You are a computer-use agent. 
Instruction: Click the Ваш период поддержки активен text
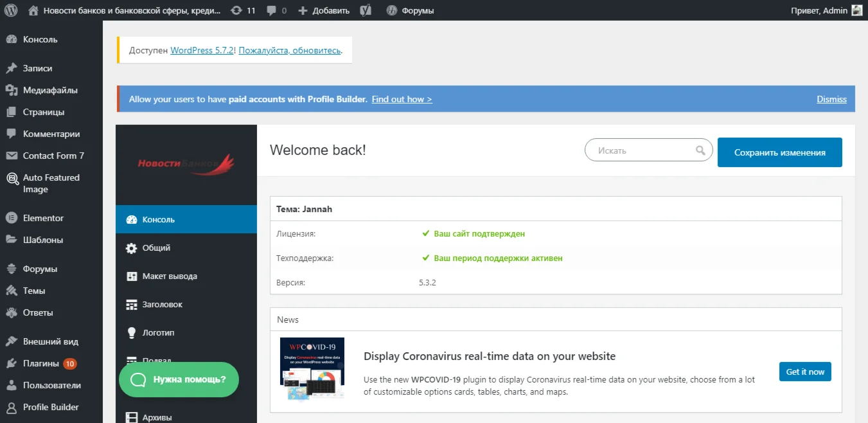[x=498, y=258]
